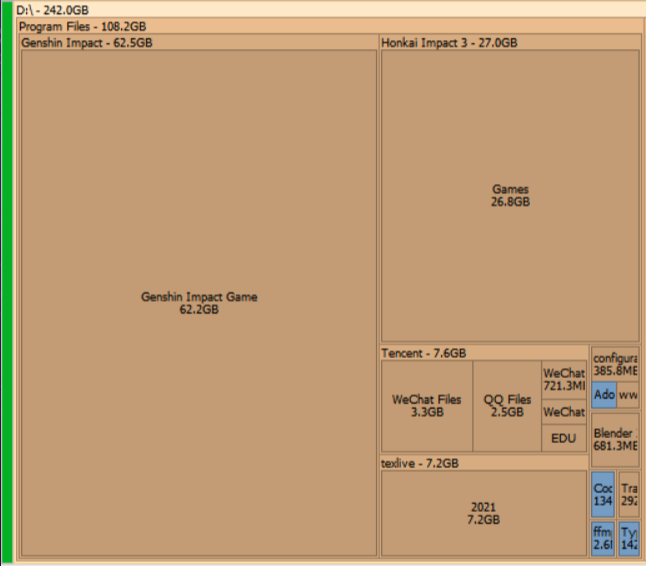Click the Blender 681.3MB block
The image size is (646, 566).
tap(615, 439)
